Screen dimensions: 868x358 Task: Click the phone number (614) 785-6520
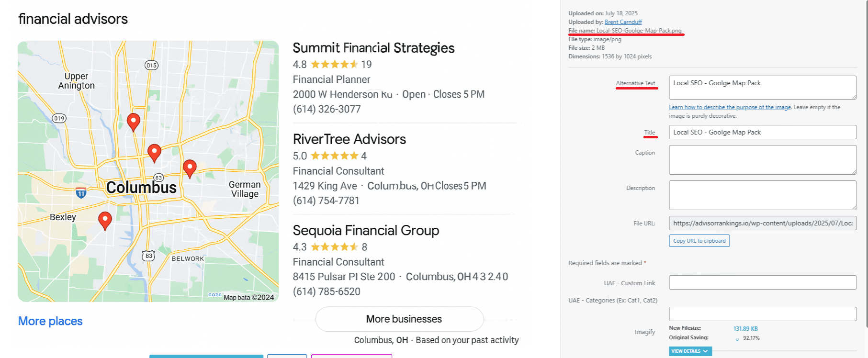[327, 291]
